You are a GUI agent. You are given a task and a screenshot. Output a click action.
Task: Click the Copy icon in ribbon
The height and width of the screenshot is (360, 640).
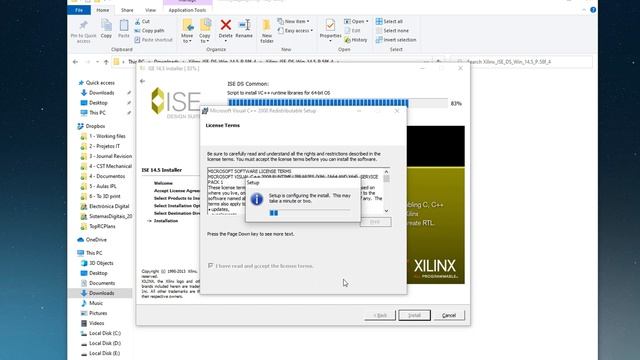106,26
